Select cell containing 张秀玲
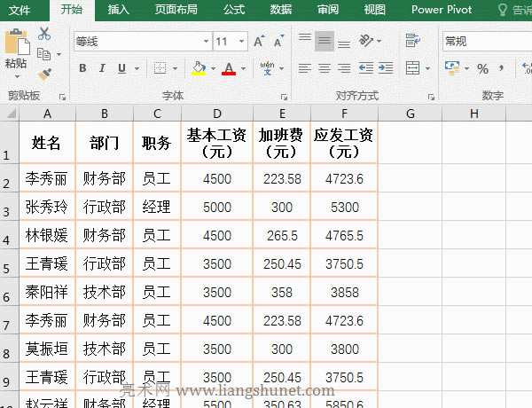The width and height of the screenshot is (532, 408). (47, 208)
